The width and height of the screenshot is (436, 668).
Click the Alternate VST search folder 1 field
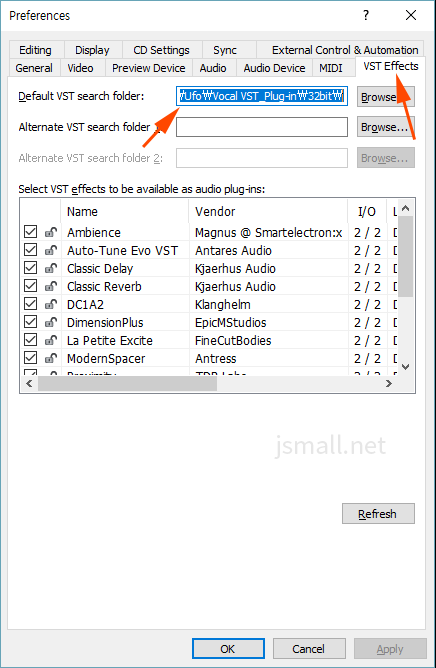tap(262, 127)
